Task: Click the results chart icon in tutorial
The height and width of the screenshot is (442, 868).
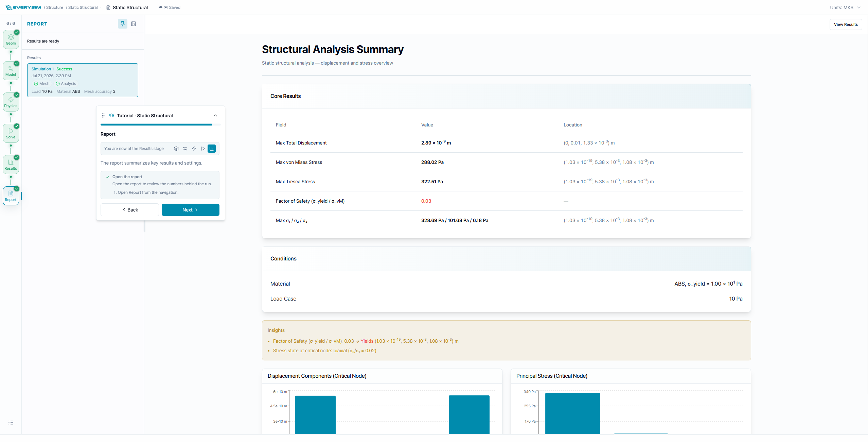Action: (x=212, y=149)
